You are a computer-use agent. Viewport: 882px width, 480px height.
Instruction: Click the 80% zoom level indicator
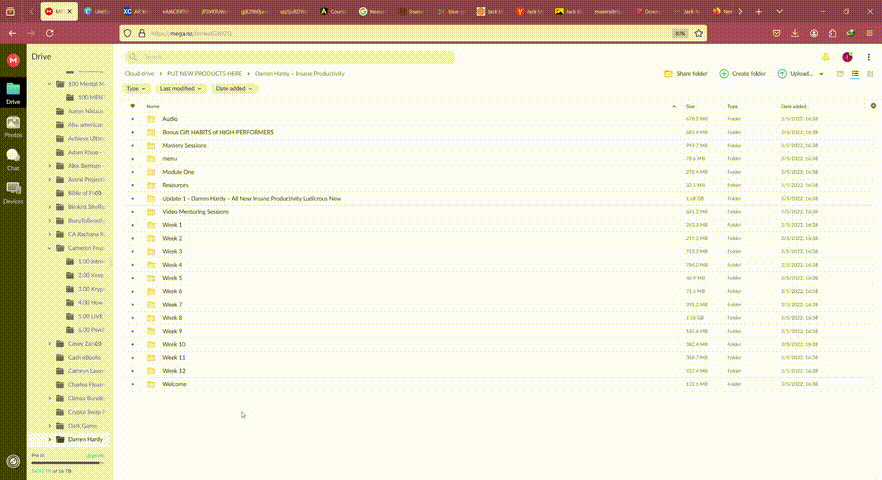click(x=680, y=33)
